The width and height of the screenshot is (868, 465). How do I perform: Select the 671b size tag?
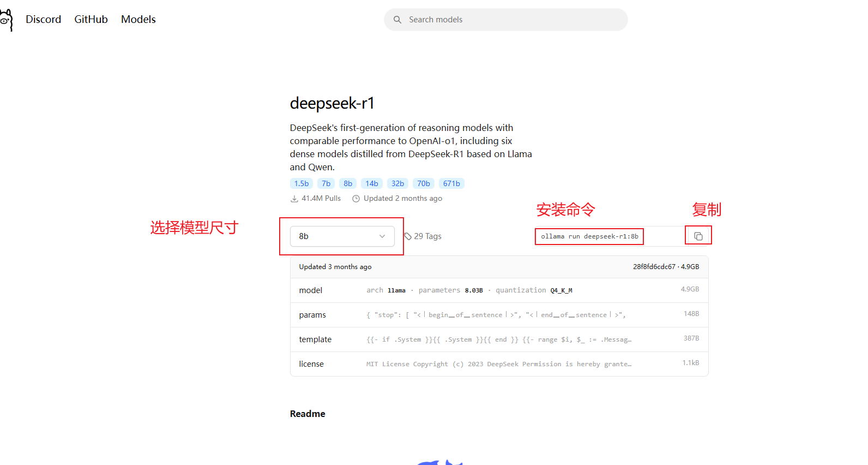point(451,183)
